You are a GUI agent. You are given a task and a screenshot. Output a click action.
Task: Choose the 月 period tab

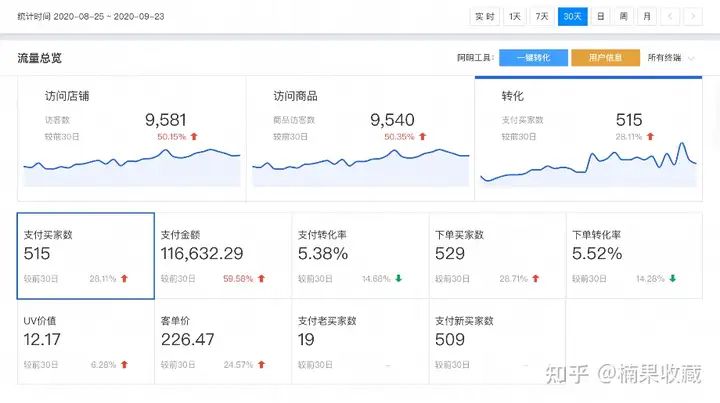coord(647,17)
